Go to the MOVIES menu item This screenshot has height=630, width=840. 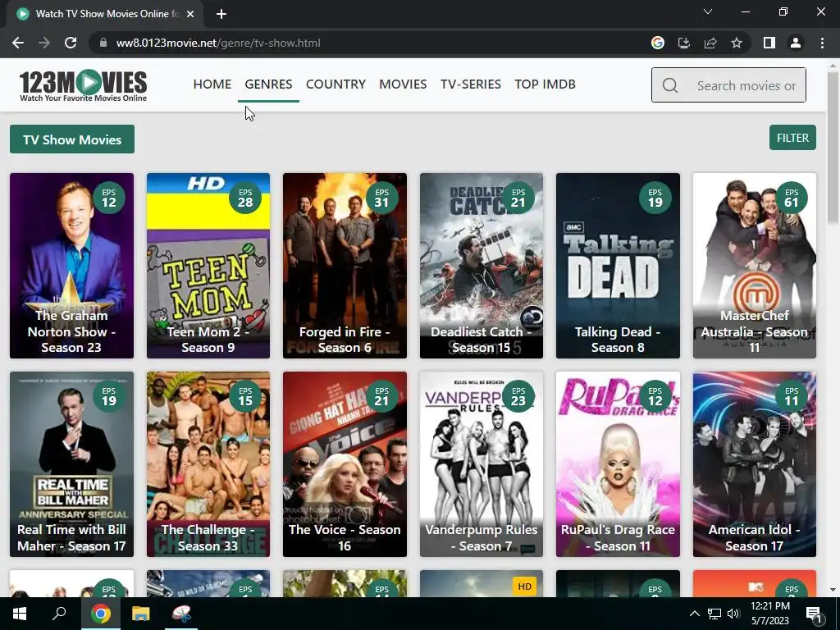click(403, 84)
